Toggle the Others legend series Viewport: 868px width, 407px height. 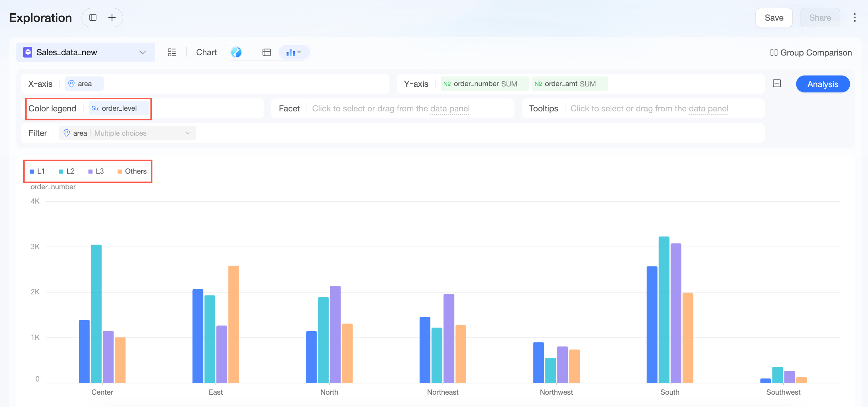(132, 171)
